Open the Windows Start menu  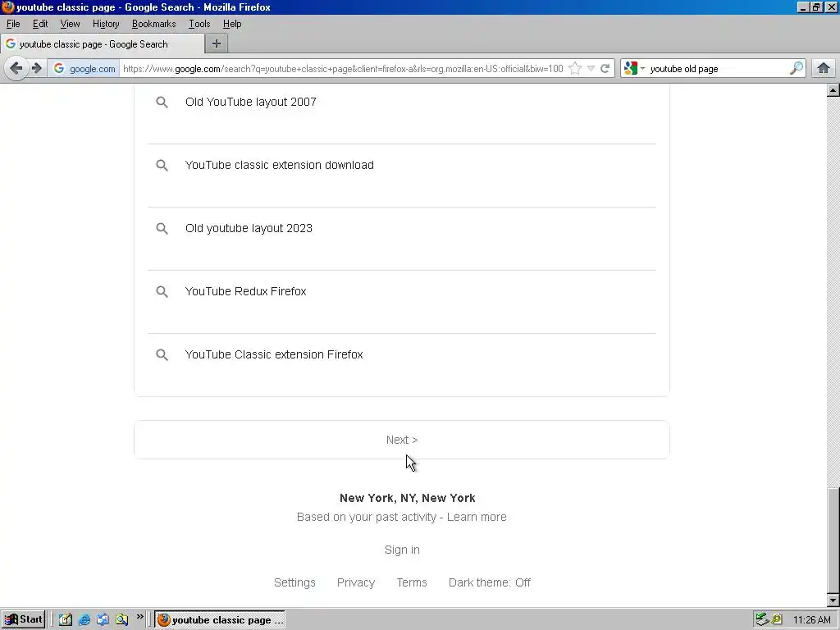tap(23, 620)
